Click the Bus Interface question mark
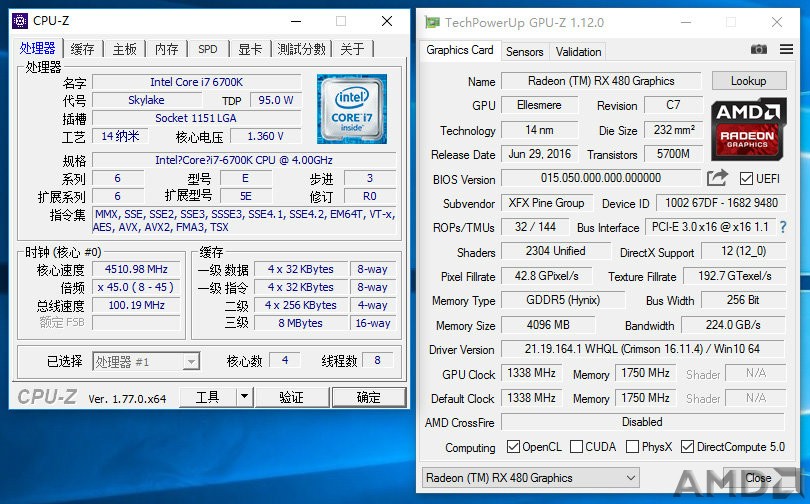The height and width of the screenshot is (504, 810). (x=783, y=227)
